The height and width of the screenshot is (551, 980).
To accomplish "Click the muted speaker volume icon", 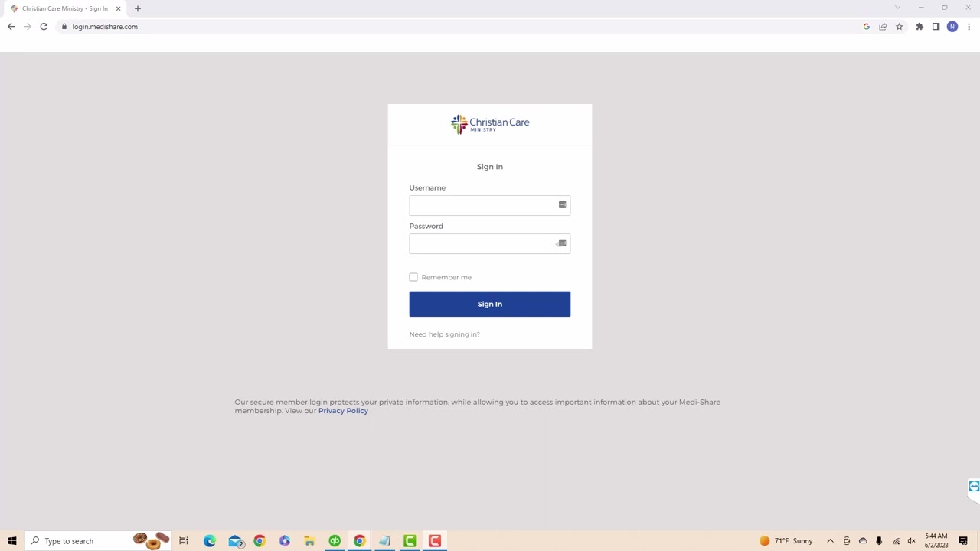I will click(x=911, y=541).
